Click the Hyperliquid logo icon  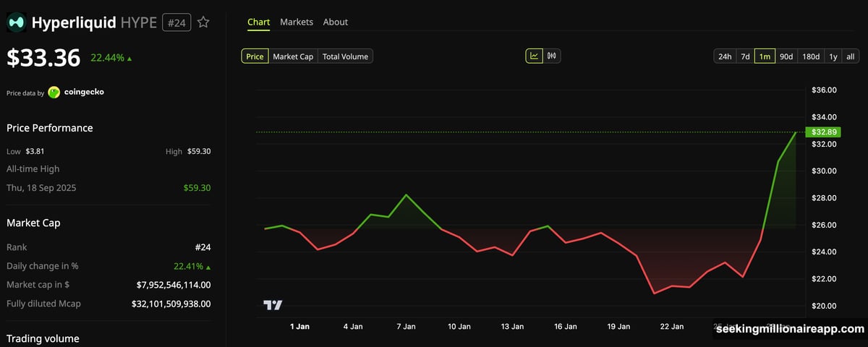click(16, 22)
